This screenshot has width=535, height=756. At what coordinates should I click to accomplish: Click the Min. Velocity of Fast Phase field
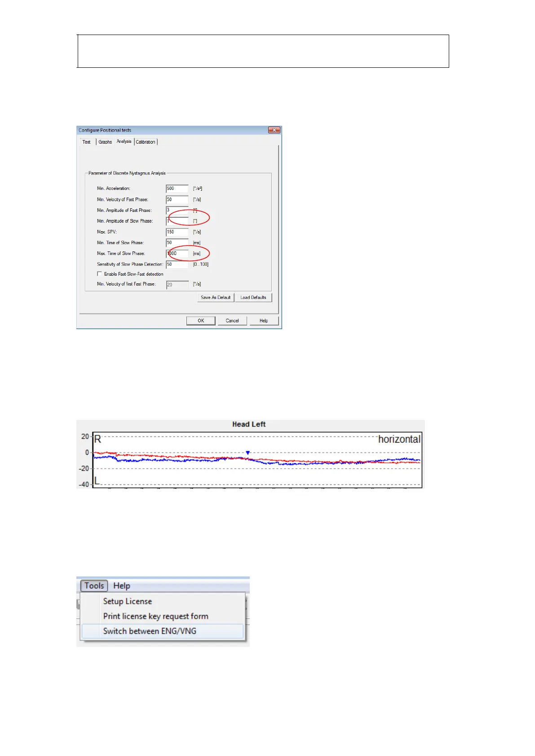[x=177, y=199]
